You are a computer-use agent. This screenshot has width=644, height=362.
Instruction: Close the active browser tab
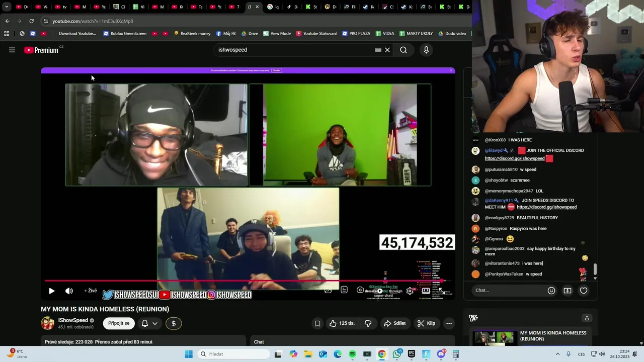(257, 7)
